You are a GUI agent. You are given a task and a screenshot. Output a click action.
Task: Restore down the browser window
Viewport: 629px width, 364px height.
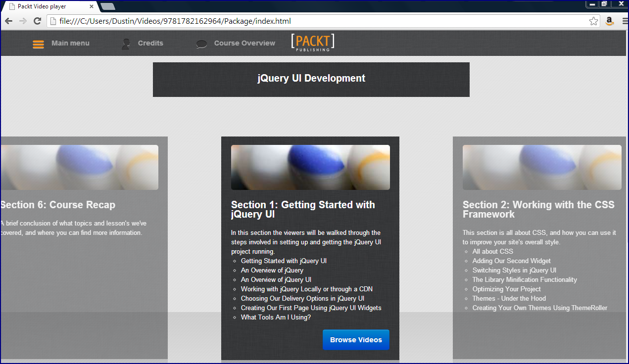604,3
